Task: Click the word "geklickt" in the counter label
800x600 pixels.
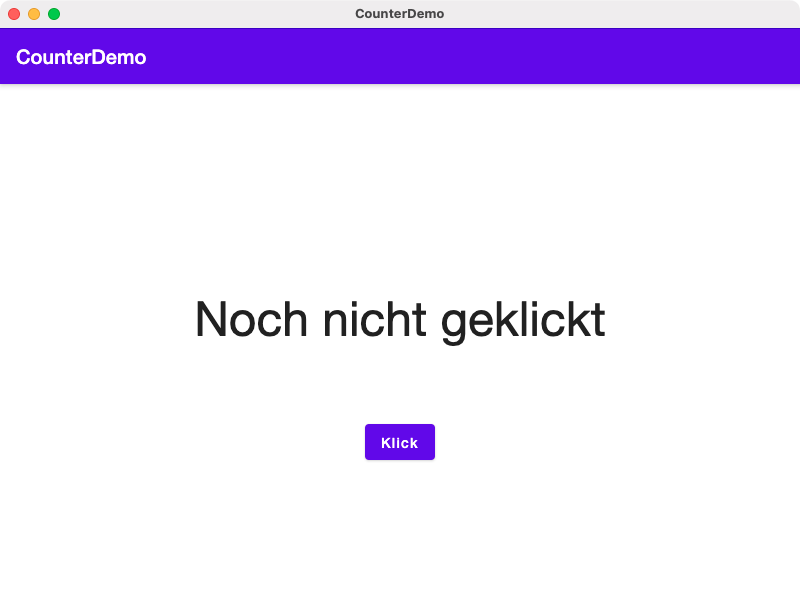Action: tap(522, 320)
